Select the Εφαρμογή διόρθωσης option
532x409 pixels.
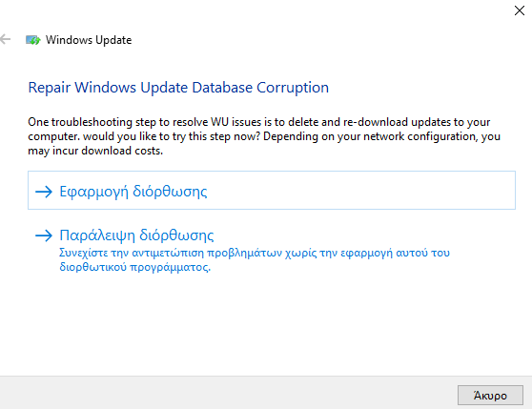(x=272, y=191)
